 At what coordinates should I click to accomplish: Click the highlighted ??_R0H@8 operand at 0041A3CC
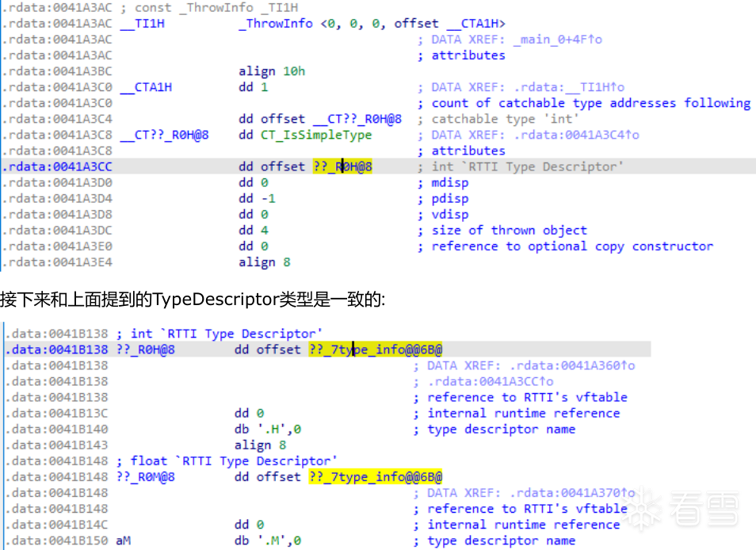(342, 166)
